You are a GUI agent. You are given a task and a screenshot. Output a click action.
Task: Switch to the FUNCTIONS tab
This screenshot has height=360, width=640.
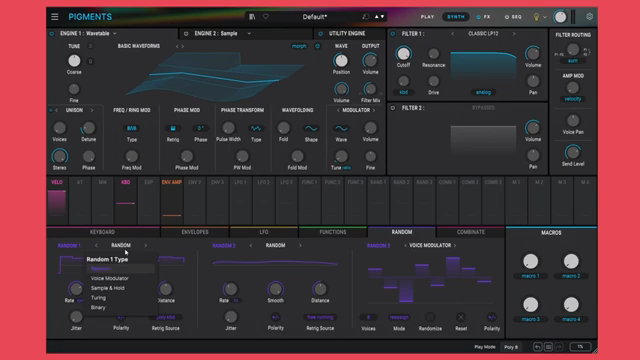point(333,232)
